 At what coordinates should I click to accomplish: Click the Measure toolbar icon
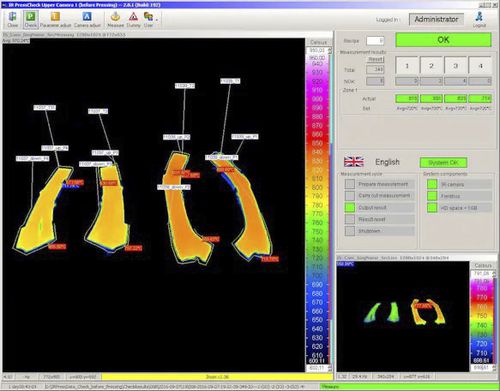point(115,19)
